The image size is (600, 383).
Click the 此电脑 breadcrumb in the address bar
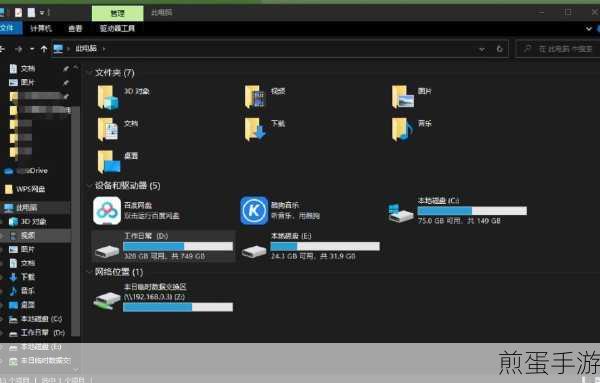point(86,49)
